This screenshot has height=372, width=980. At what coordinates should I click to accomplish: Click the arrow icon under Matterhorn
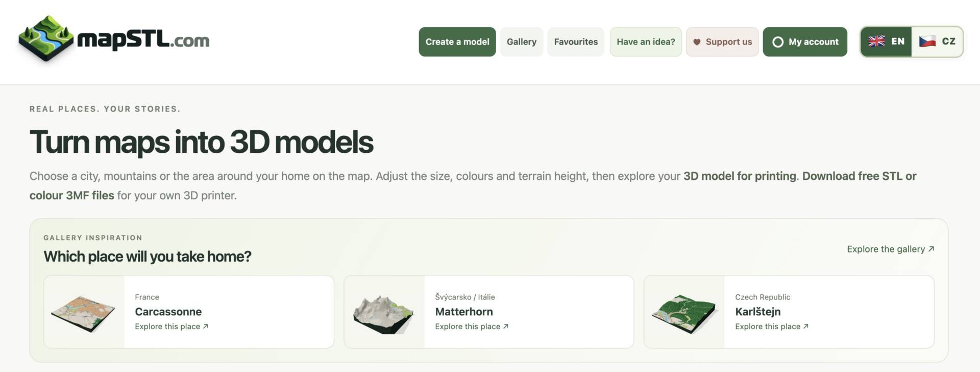[505, 326]
